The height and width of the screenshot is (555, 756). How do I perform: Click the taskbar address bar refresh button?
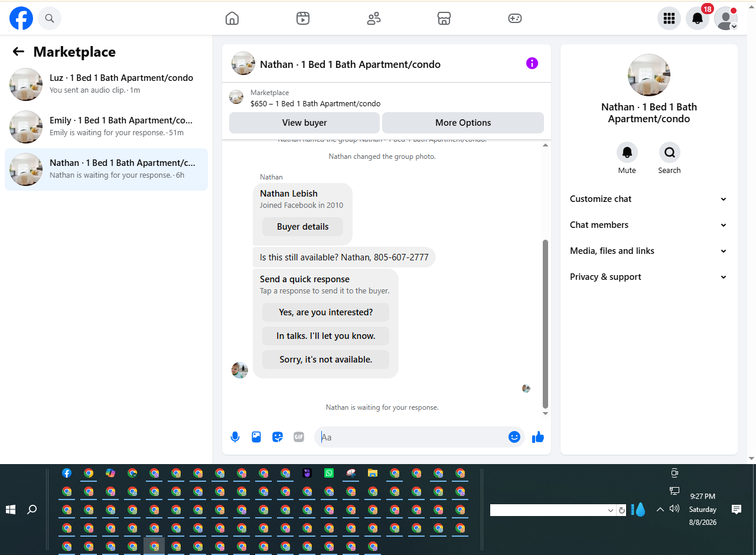pos(621,510)
